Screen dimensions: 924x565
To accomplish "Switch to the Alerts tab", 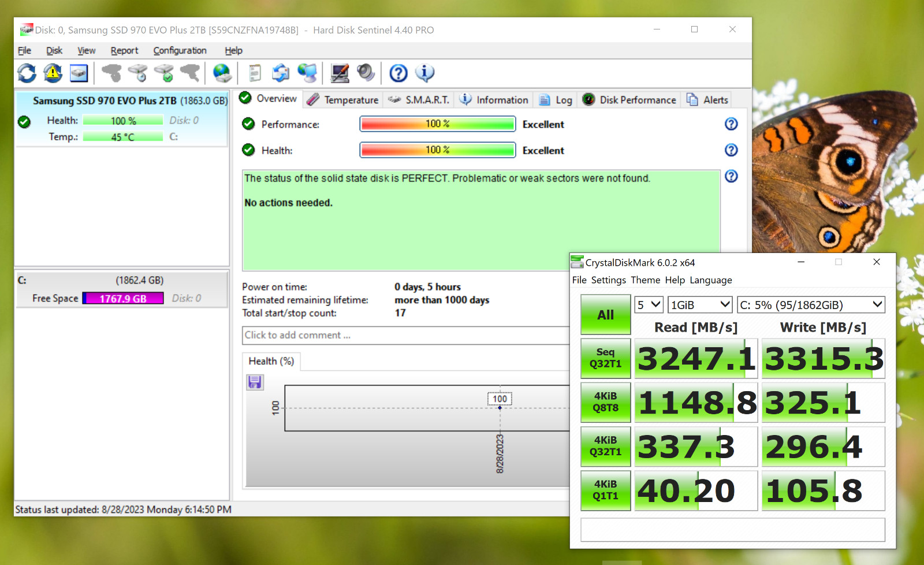I will click(x=707, y=100).
